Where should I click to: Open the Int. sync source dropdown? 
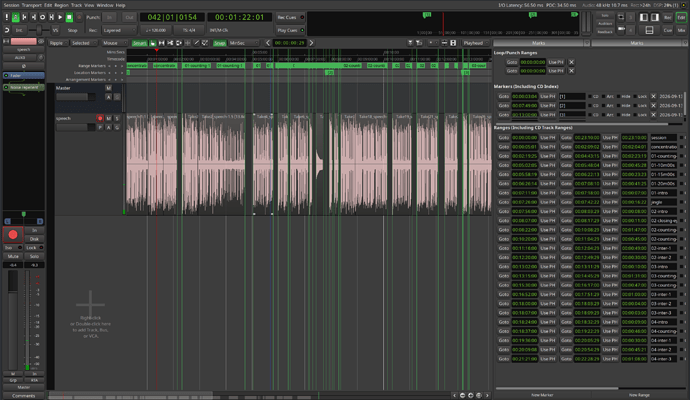pos(19,30)
